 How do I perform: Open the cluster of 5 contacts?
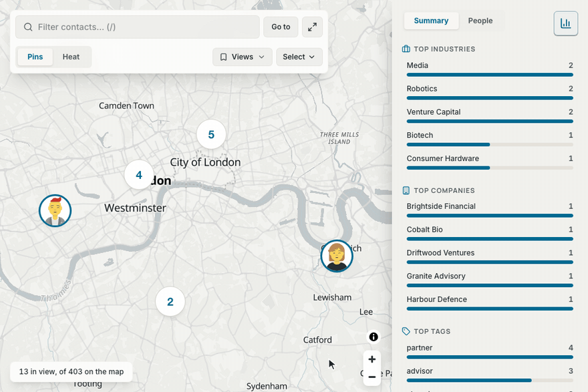(211, 134)
